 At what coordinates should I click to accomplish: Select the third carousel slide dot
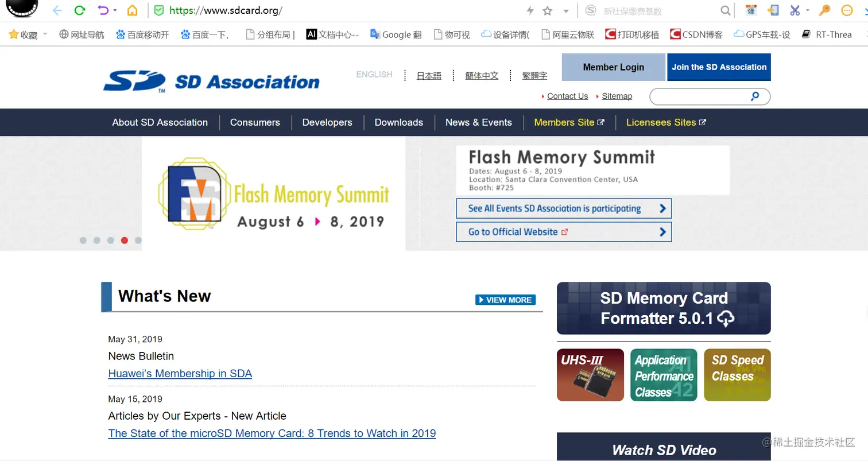pyautogui.click(x=111, y=241)
